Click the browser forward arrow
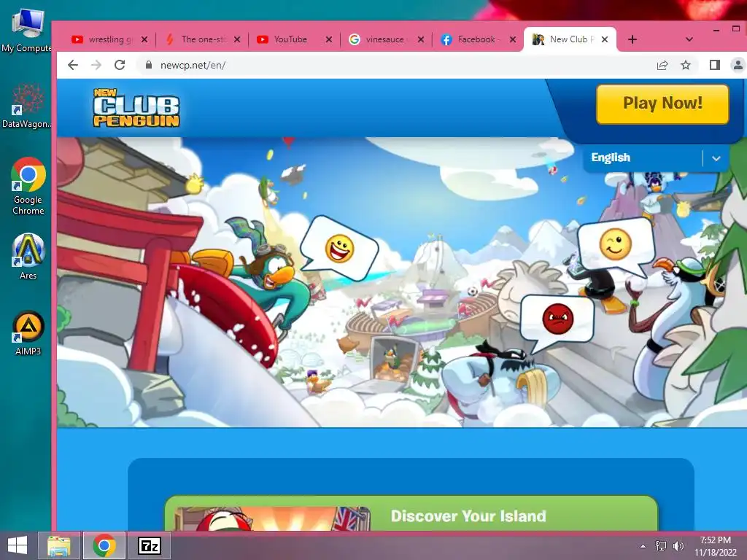This screenshot has height=560, width=747. [x=96, y=65]
